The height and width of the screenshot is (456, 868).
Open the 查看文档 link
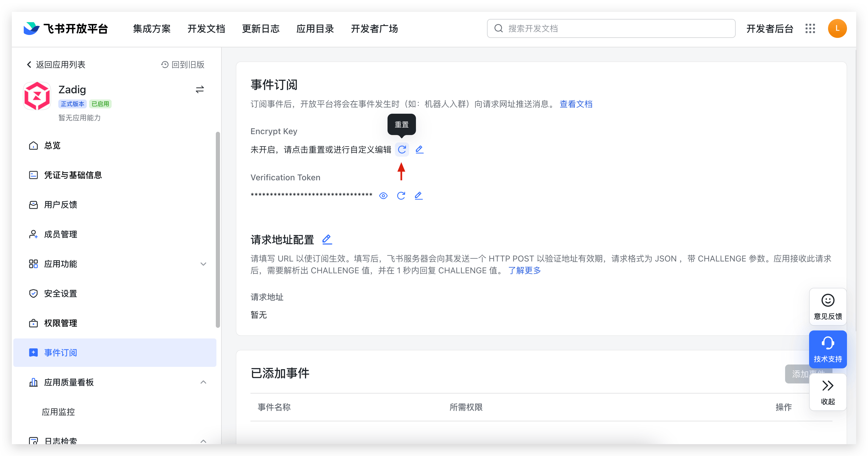point(576,104)
